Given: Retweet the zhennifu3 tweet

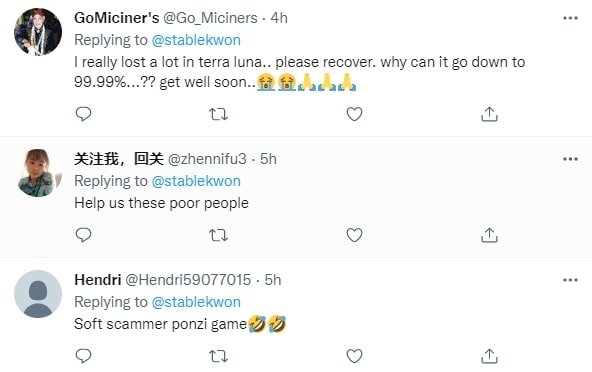Looking at the screenshot, I should (218, 235).
